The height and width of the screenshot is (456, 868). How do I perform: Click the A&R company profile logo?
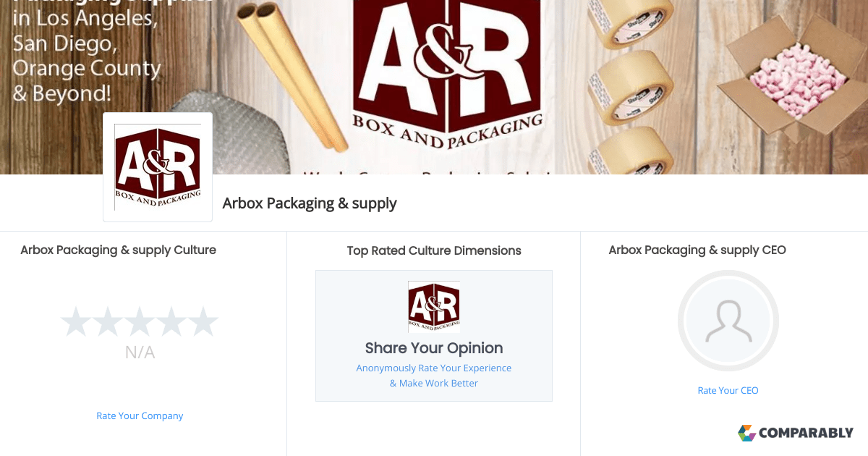[158, 167]
